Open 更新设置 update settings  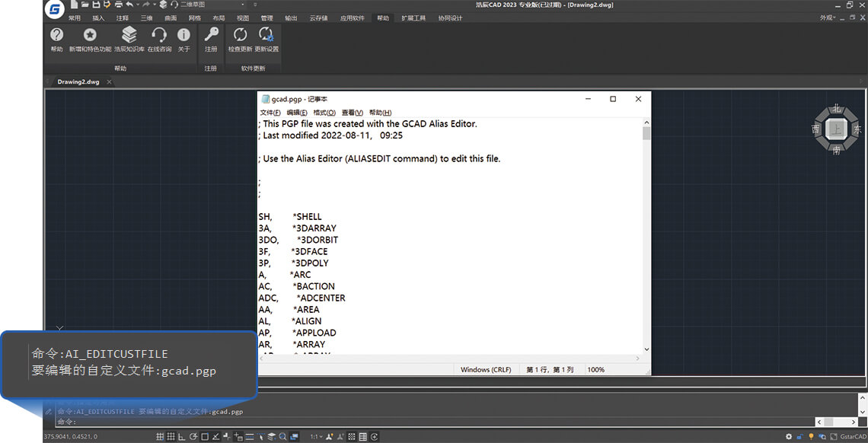(266, 40)
